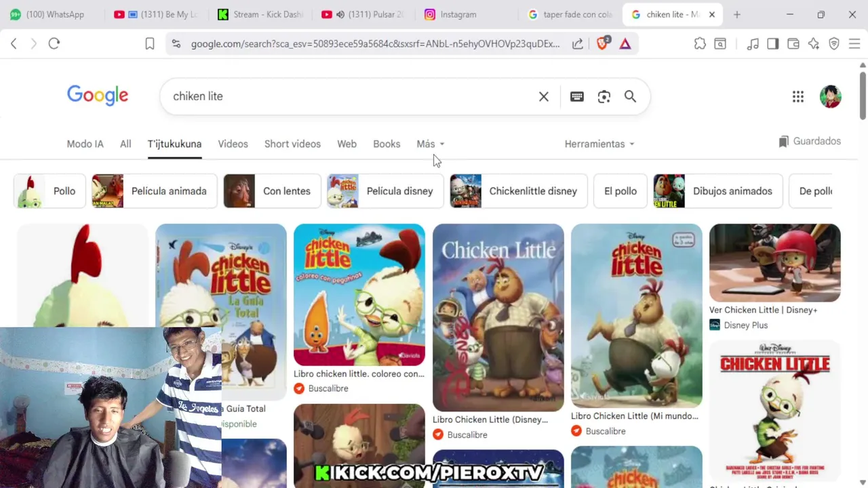Open the Mi mundo Chicken Little book image

click(637, 316)
